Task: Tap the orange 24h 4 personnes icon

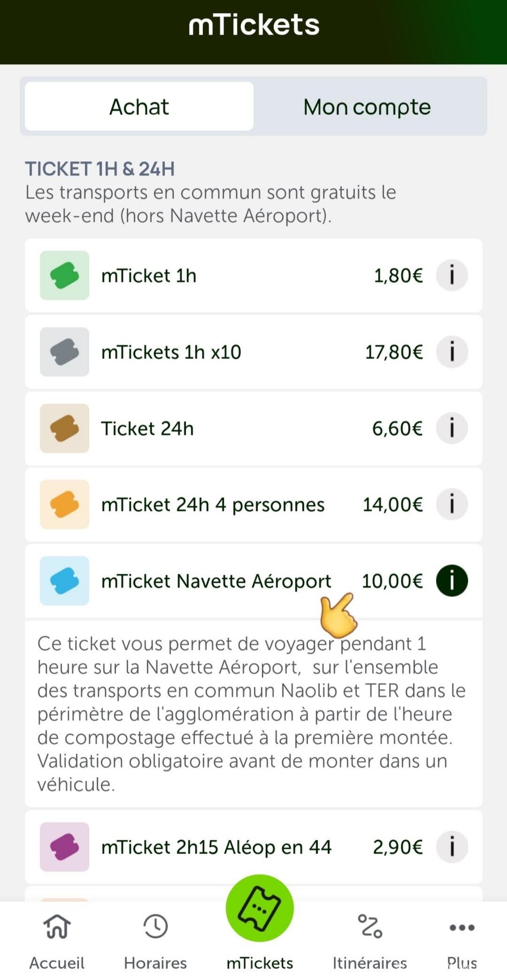Action: (x=64, y=505)
